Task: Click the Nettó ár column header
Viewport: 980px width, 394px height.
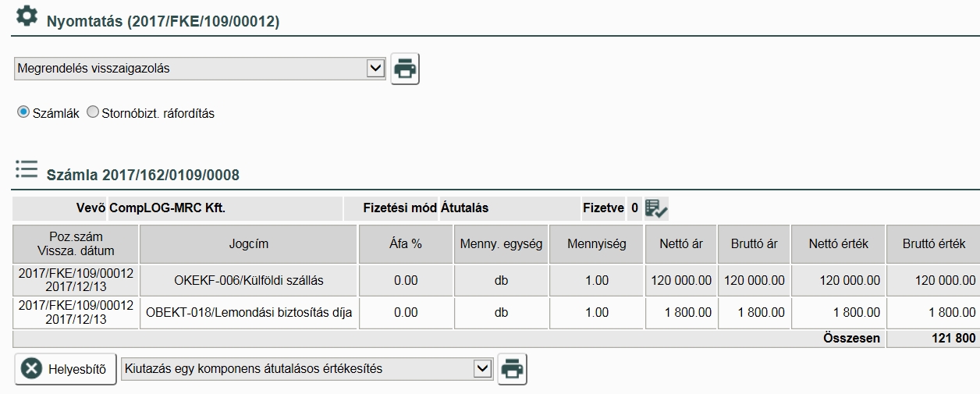Action: [x=680, y=244]
